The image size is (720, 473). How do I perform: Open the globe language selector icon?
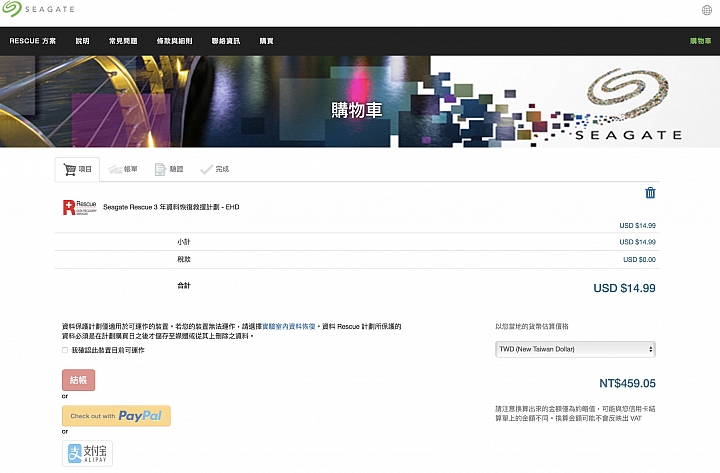click(707, 10)
